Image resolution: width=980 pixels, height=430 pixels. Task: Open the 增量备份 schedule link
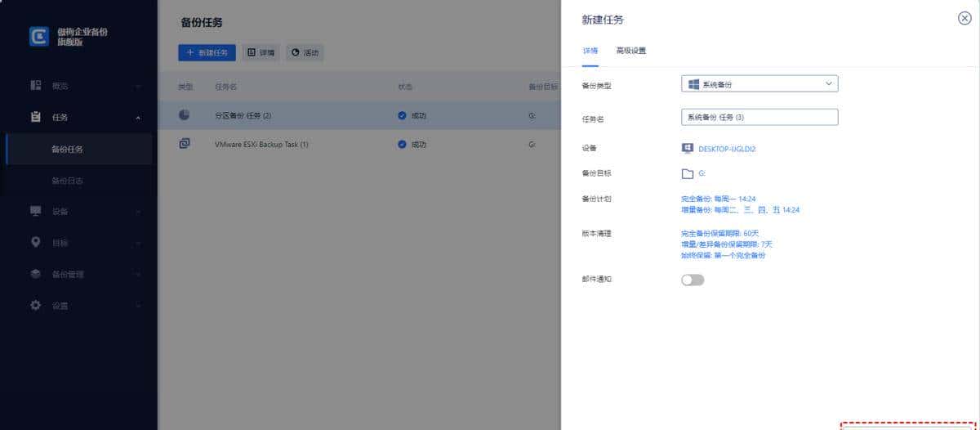pyautogui.click(x=740, y=210)
